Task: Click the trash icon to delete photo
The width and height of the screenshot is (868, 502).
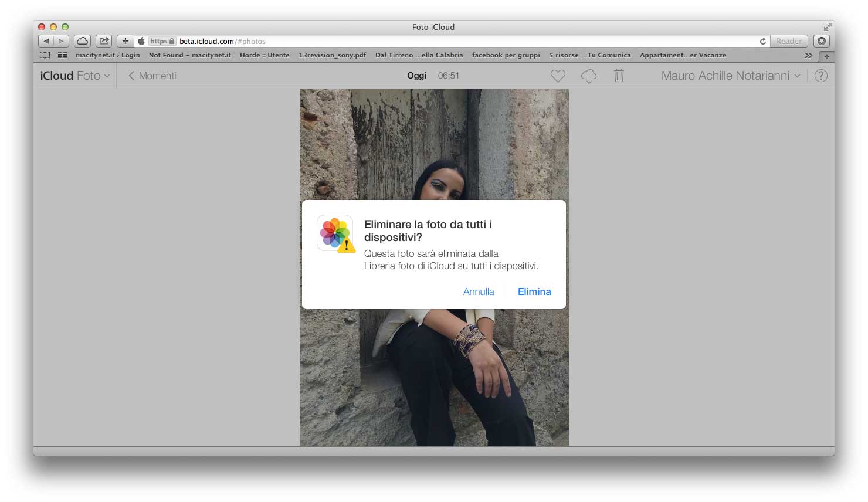Action: tap(619, 76)
